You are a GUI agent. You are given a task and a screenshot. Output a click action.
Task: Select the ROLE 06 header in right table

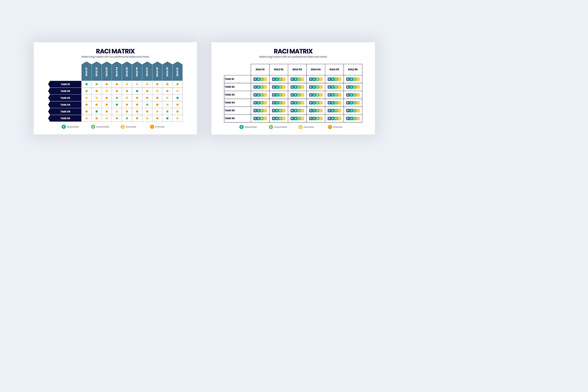(x=353, y=69)
